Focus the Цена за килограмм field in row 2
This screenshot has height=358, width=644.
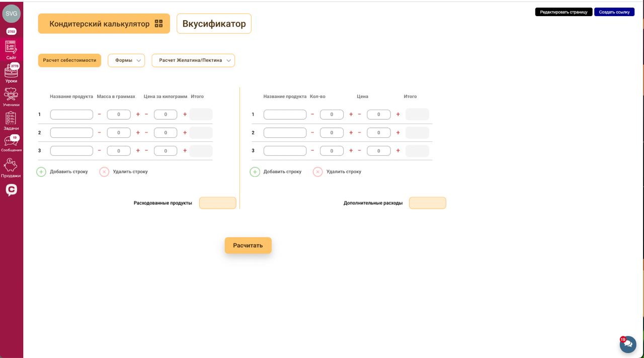(166, 133)
